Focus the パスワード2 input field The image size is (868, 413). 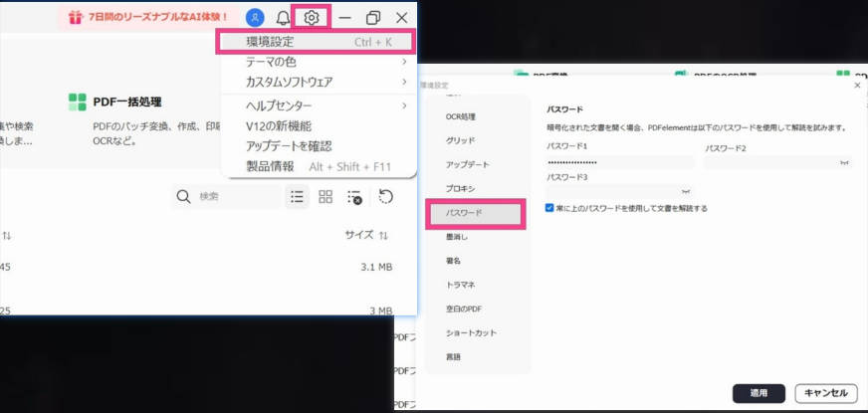point(777,163)
